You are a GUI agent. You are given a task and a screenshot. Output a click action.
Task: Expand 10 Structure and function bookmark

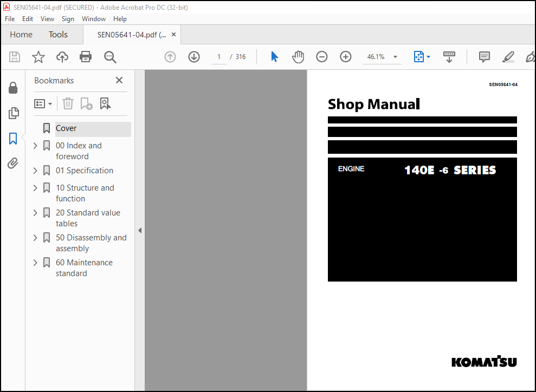click(35, 188)
